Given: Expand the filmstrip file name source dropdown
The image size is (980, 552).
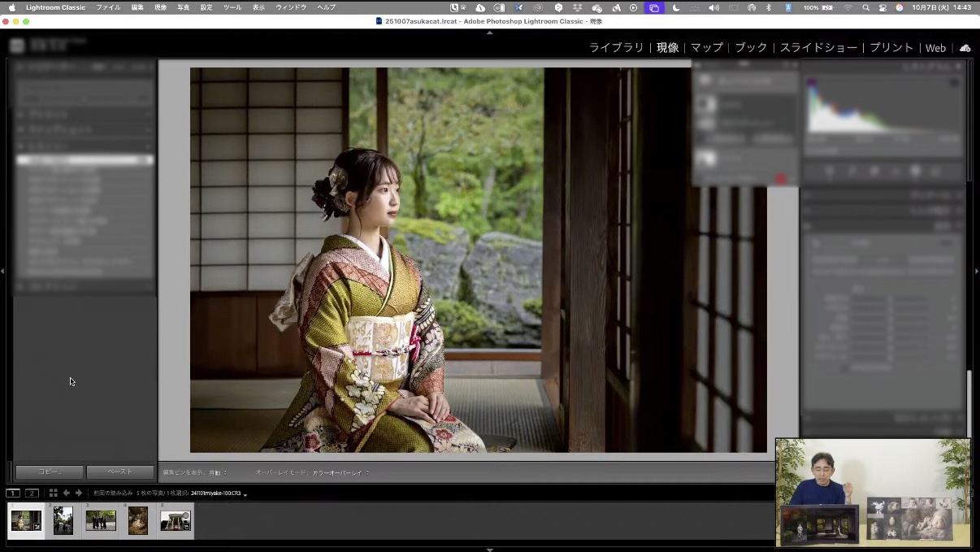Looking at the screenshot, I should tap(245, 493).
